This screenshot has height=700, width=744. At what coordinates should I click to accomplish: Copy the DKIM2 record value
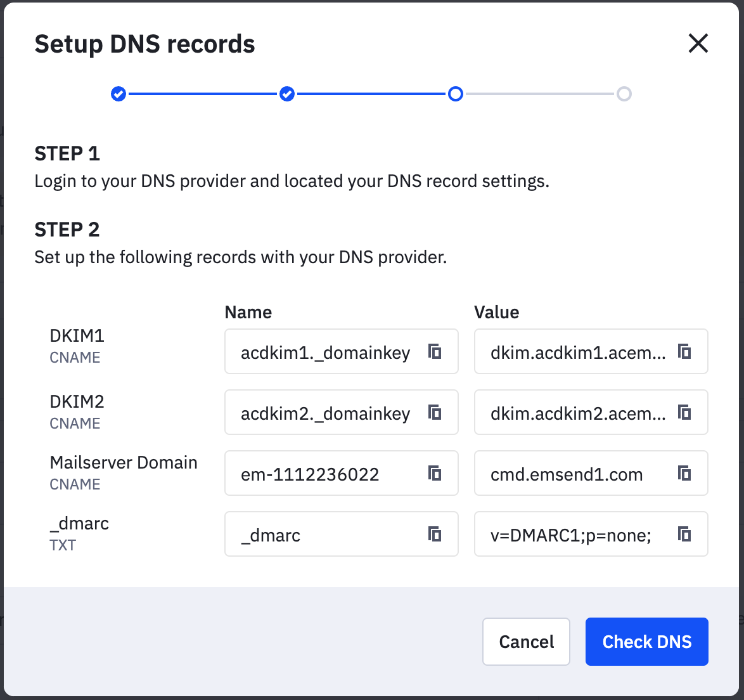pos(685,412)
